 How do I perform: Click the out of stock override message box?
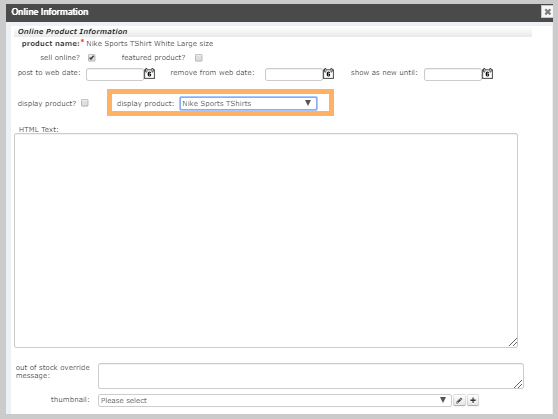tap(311, 376)
